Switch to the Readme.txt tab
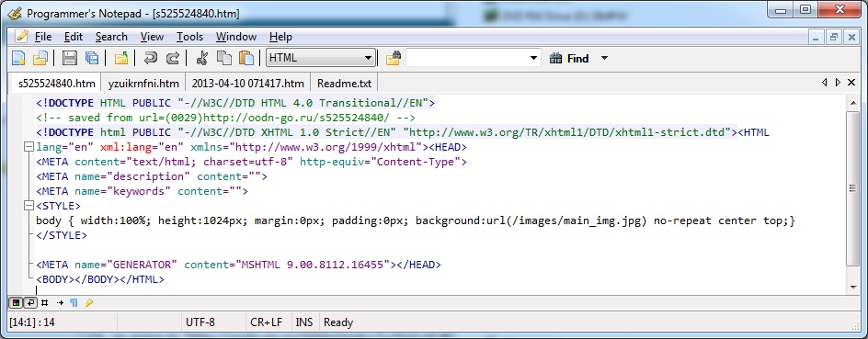 coord(344,84)
